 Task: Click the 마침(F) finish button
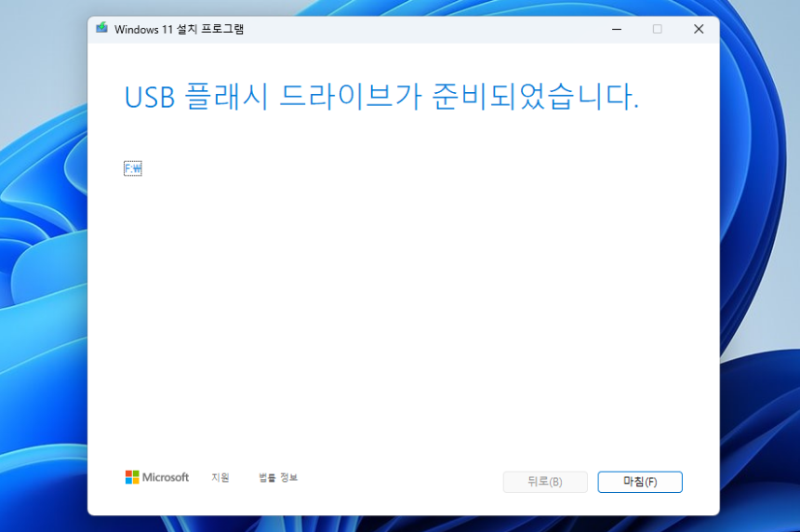coord(640,482)
